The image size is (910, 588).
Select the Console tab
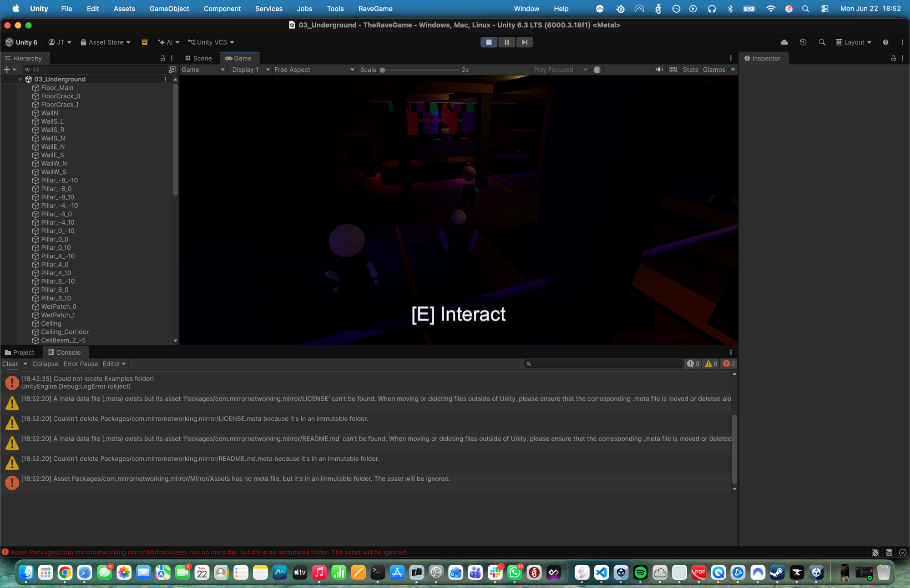tap(65, 352)
